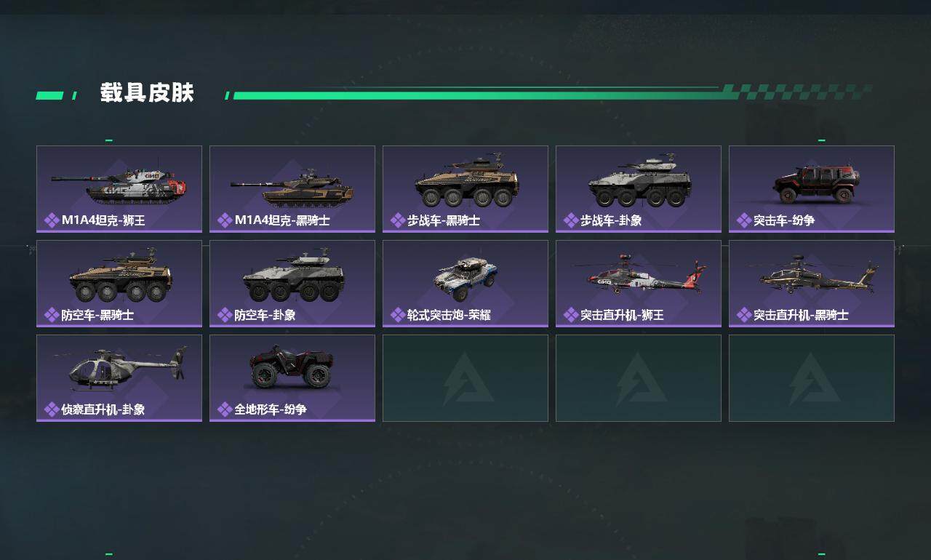Click the 载具皮肤 section title

147,93
